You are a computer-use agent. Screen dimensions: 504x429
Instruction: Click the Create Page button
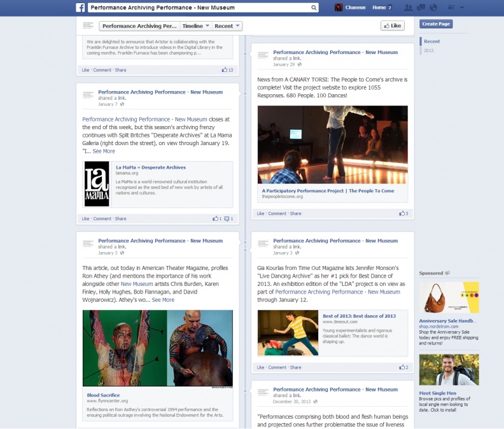(436, 24)
